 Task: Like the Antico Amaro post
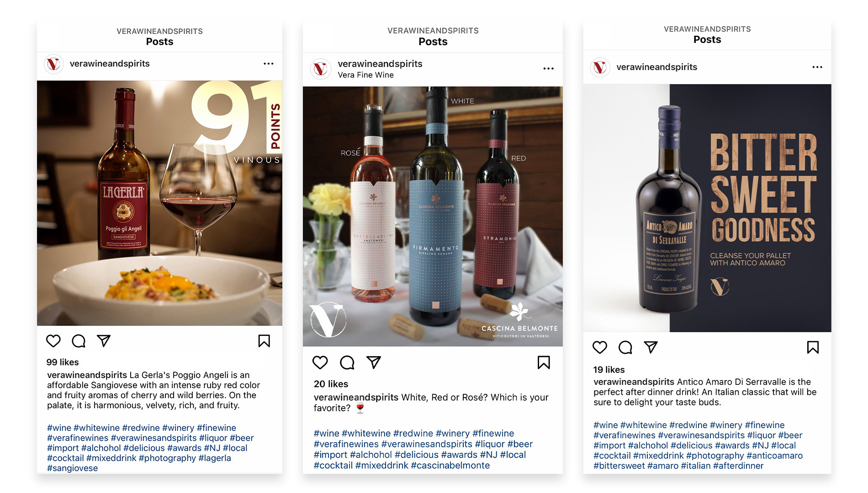[600, 347]
